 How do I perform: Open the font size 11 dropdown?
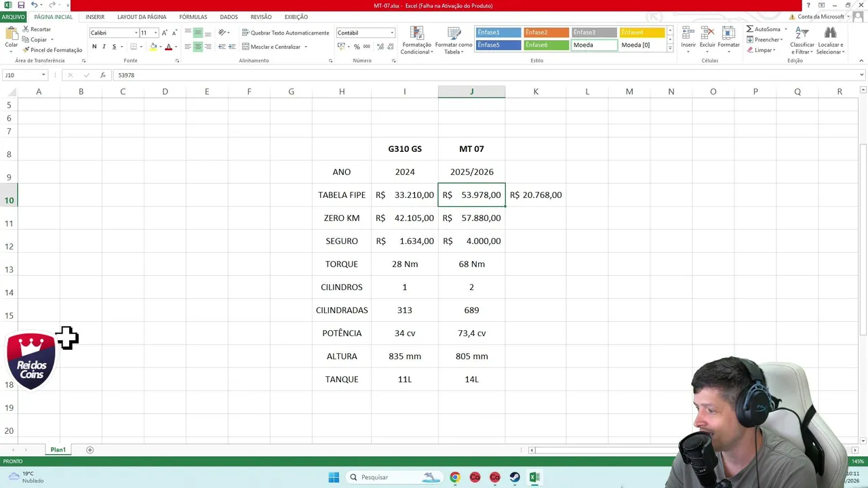(155, 33)
